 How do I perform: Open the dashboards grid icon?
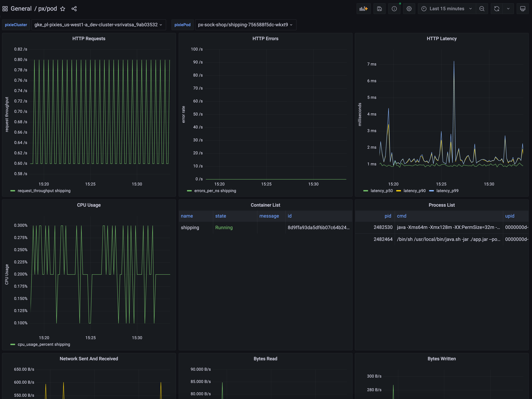pos(5,9)
